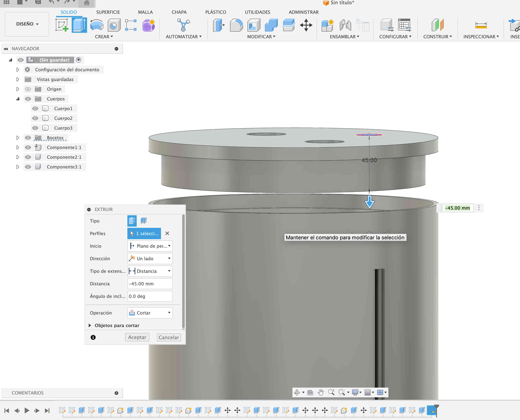This screenshot has width=520, height=420.
Task: Click the Cancelar button
Action: pos(169,337)
